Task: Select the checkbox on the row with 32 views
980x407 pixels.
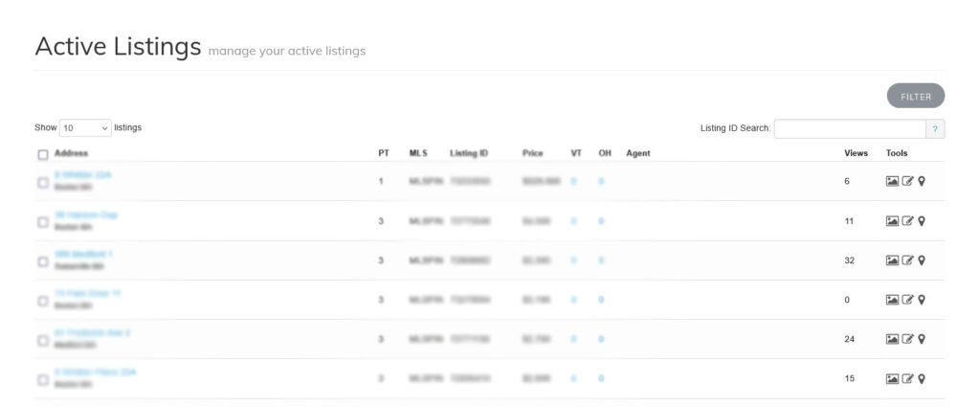Action: [43, 261]
